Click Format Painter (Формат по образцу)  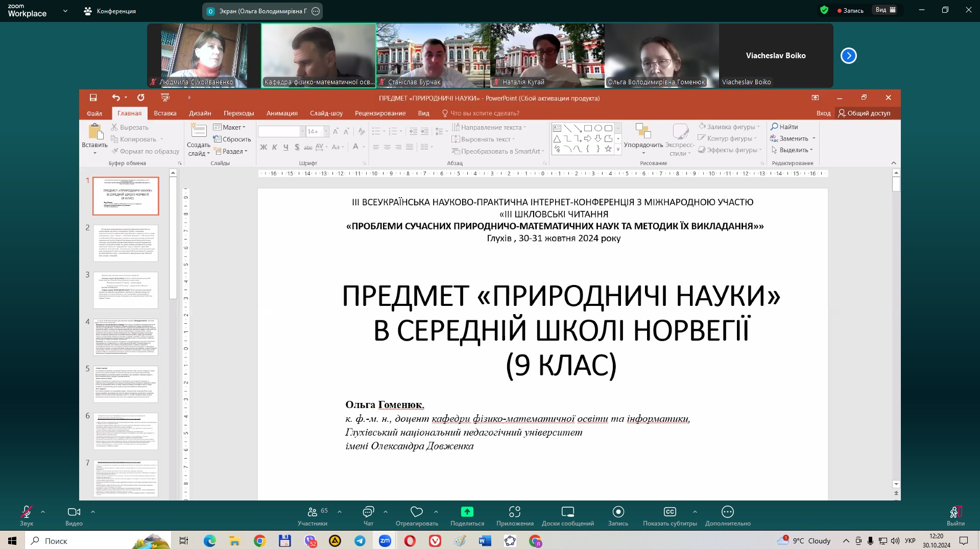click(x=146, y=151)
